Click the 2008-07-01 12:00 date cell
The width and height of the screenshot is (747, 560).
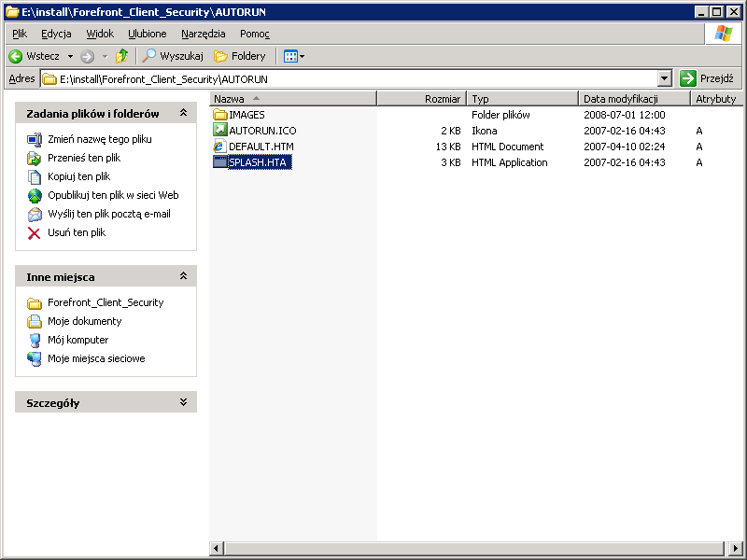pyautogui.click(x=624, y=115)
